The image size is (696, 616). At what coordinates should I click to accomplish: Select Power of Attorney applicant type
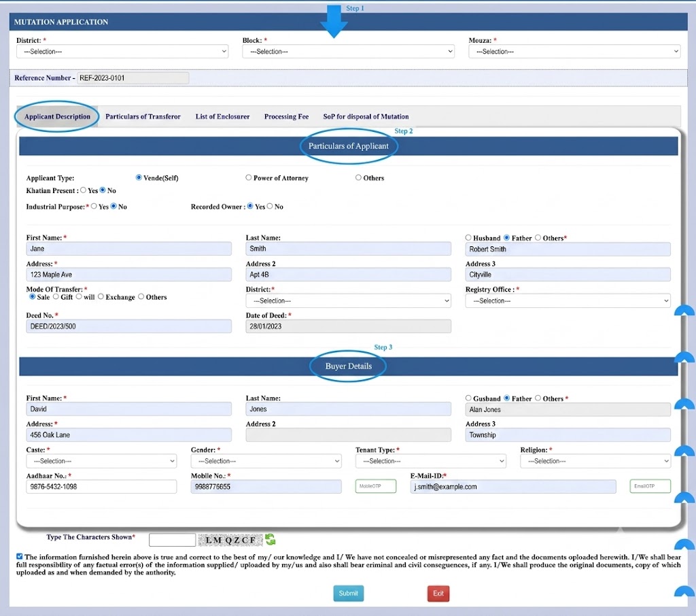point(249,177)
